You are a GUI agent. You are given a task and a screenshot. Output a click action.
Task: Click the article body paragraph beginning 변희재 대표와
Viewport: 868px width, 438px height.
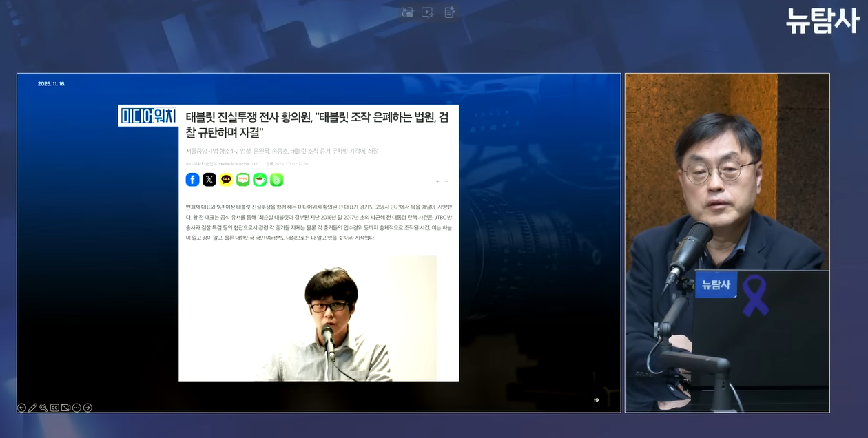point(319,222)
